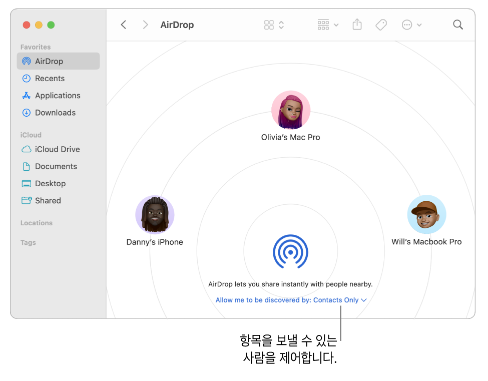The width and height of the screenshot is (488, 381).
Task: Select Will's Macbook Pro avatar
Action: click(x=426, y=214)
